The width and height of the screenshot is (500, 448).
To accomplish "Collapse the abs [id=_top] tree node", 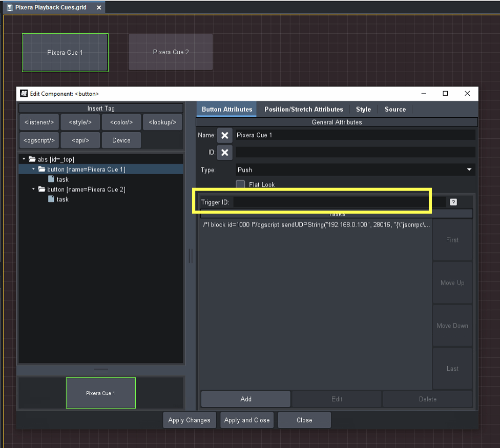I will click(x=24, y=159).
